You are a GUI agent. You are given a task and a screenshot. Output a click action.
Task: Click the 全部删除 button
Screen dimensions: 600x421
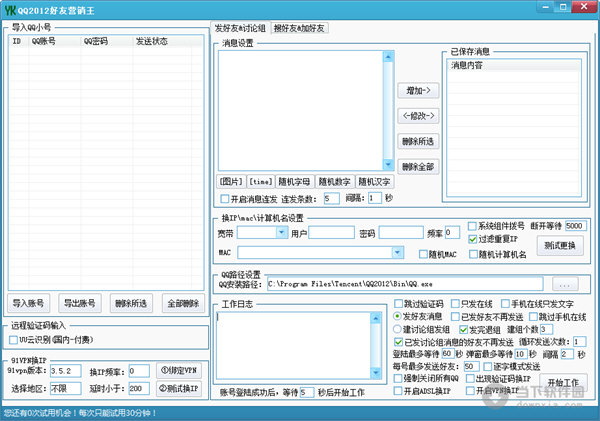click(x=183, y=304)
